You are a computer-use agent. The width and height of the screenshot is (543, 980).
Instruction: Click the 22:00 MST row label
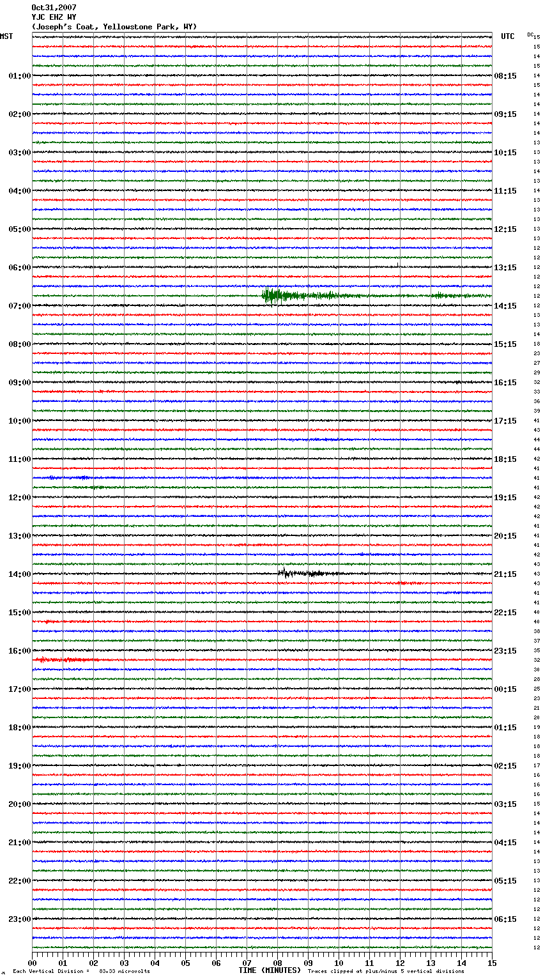coord(20,881)
